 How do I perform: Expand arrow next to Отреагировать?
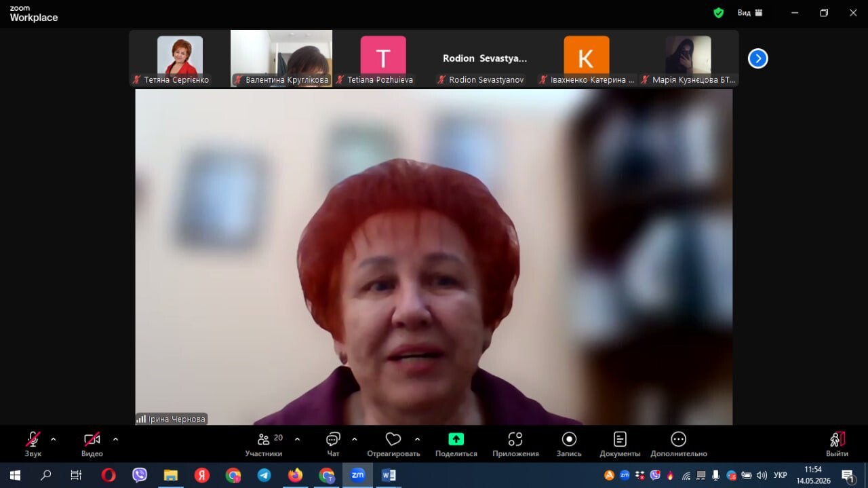[x=417, y=439]
